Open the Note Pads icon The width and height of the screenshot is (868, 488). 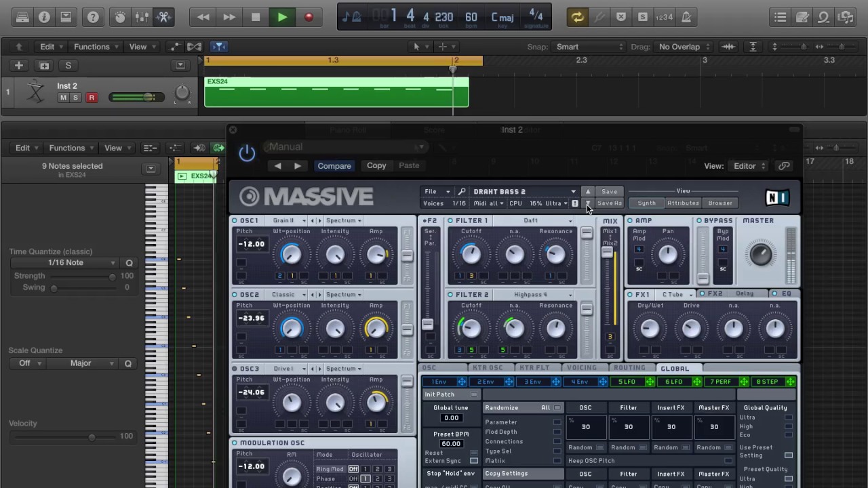point(802,17)
